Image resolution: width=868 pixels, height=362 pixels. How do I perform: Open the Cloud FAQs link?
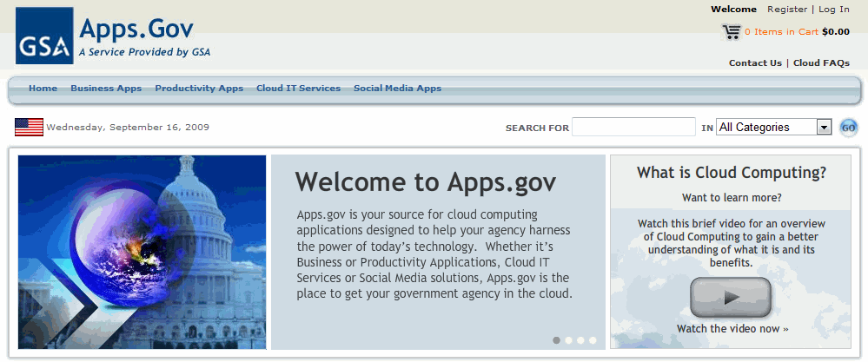pos(821,63)
